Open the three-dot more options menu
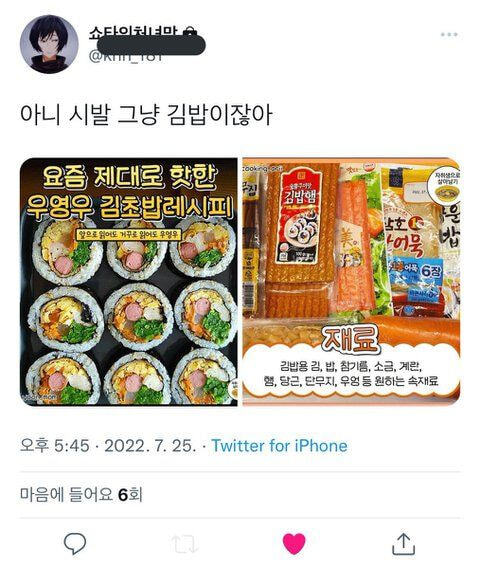This screenshot has width=480, height=569. point(449,34)
